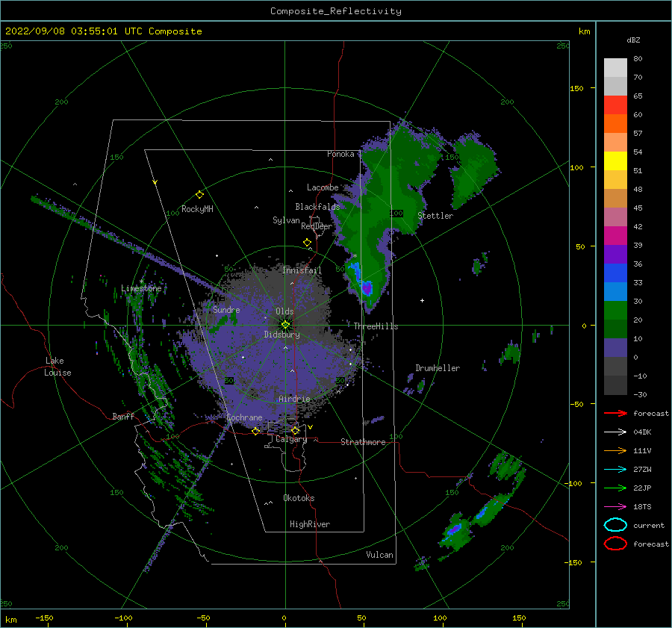Click the yellow V marker northeast of Calgary

(311, 427)
